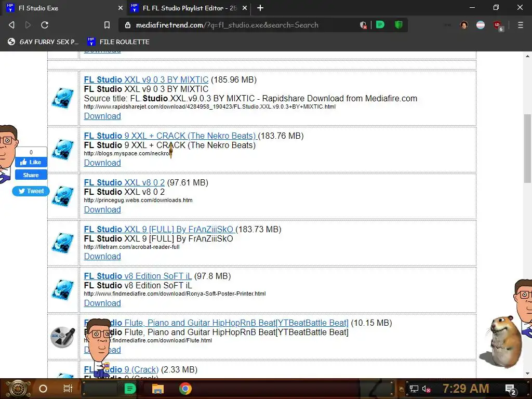Click the Facebook Share button
This screenshot has height=399, width=532.
pos(31,175)
